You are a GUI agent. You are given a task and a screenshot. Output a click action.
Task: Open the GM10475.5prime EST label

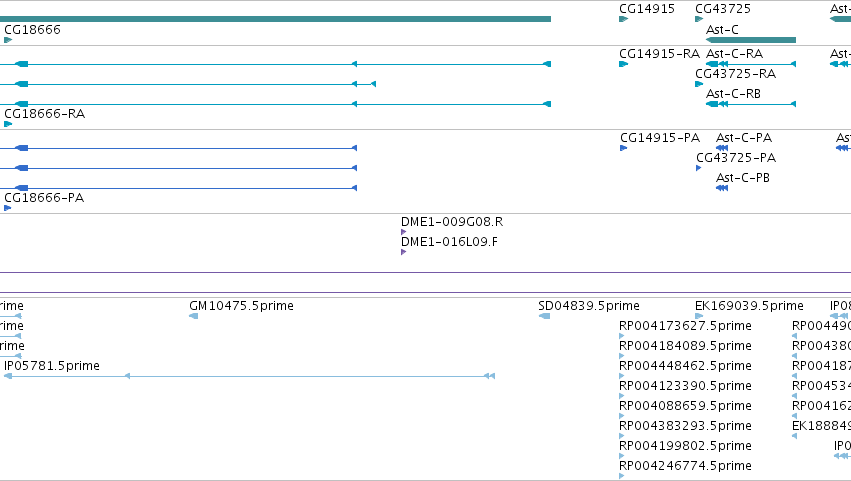[241, 306]
